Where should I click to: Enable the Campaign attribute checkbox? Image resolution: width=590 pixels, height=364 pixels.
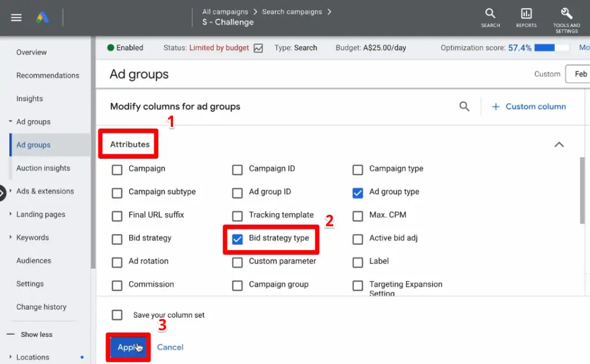coord(117,169)
